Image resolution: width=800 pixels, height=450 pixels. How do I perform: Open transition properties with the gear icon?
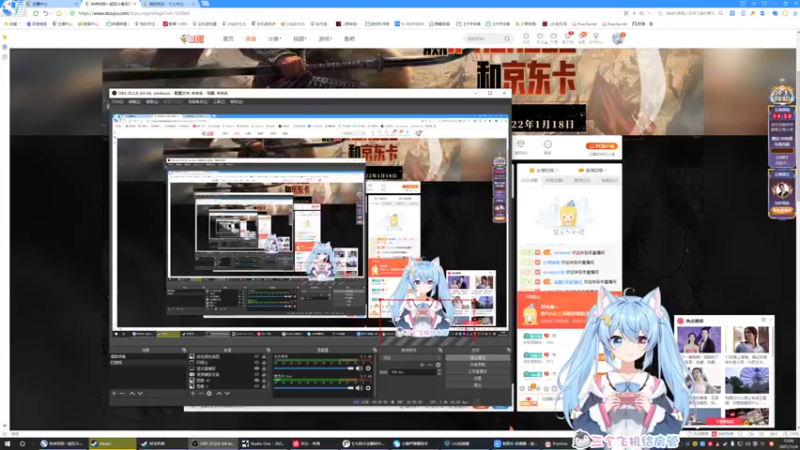click(x=438, y=365)
